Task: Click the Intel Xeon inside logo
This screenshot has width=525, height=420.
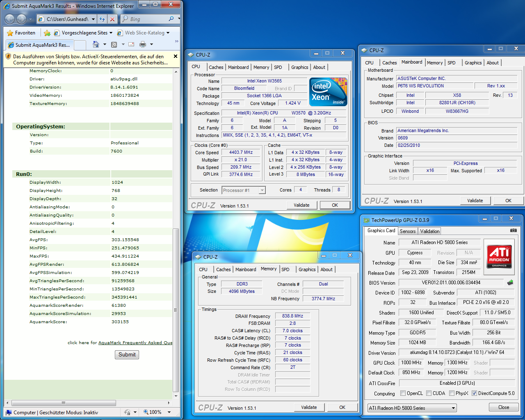Action: point(328,92)
